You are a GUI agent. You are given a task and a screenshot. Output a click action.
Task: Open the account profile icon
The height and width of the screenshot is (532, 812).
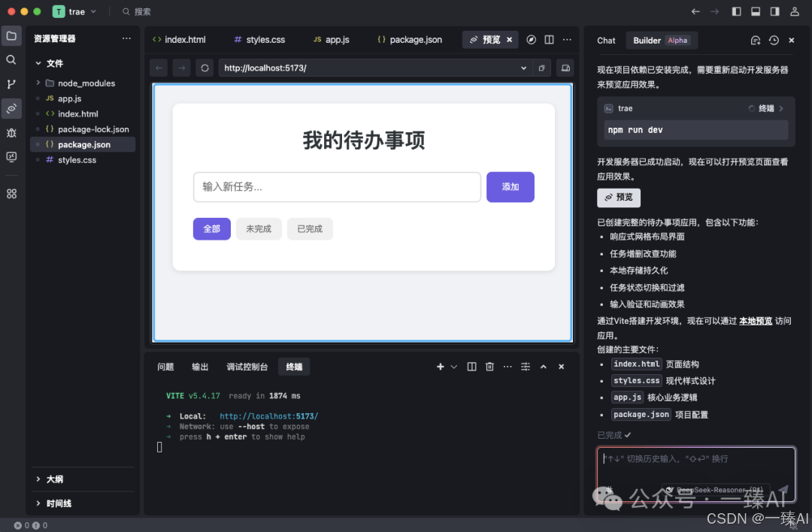[x=795, y=11]
